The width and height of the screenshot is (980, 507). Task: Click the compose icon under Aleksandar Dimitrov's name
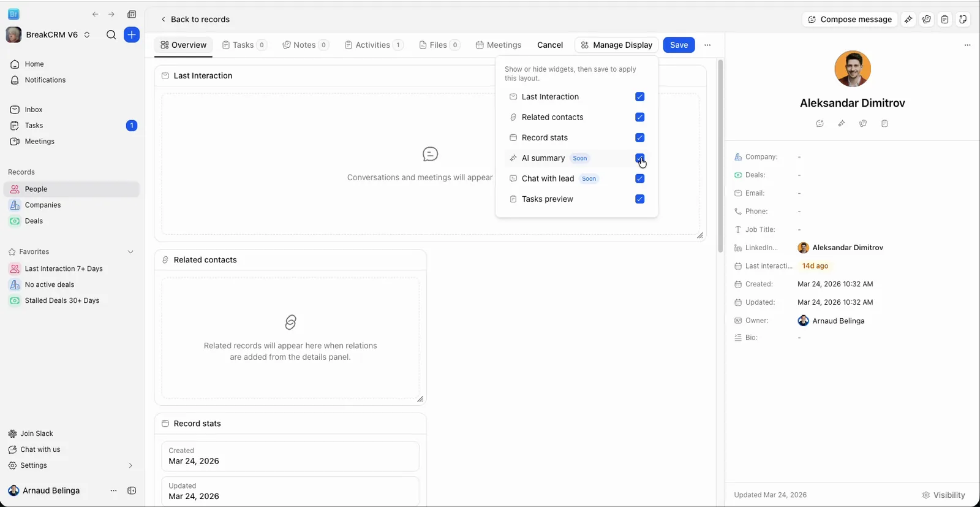click(820, 123)
